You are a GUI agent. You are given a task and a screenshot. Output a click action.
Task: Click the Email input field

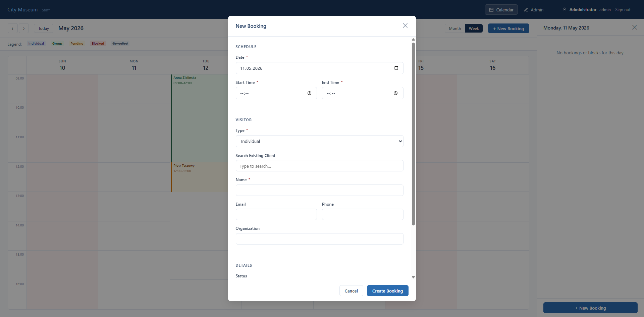click(276, 214)
